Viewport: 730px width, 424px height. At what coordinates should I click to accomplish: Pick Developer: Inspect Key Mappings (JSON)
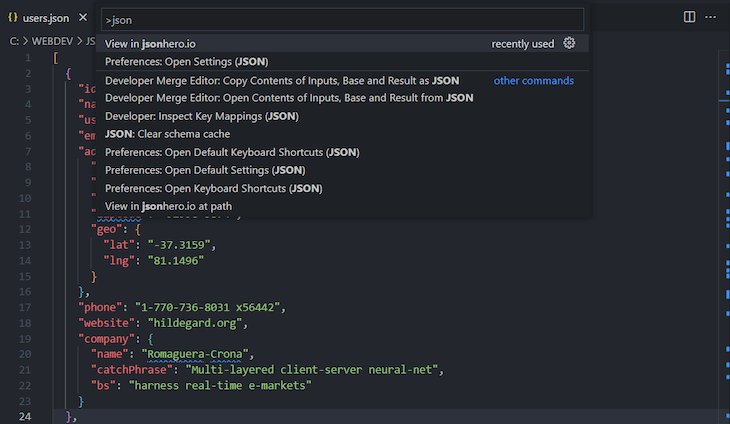[x=202, y=116]
